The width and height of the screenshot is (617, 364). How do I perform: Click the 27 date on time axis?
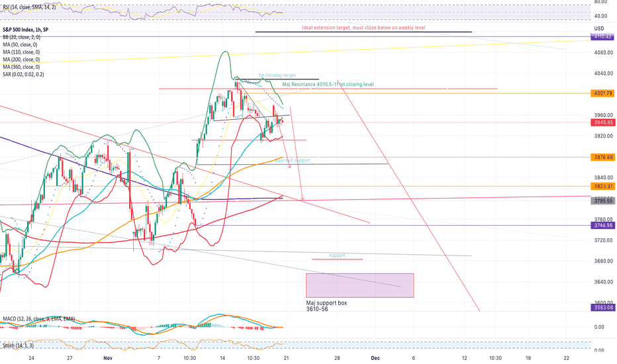click(70, 358)
